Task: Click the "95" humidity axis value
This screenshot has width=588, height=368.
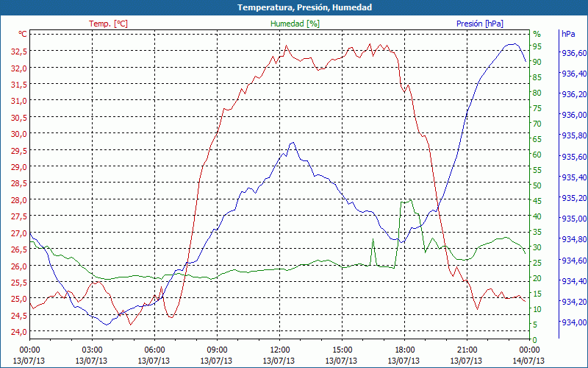Action: pos(537,46)
